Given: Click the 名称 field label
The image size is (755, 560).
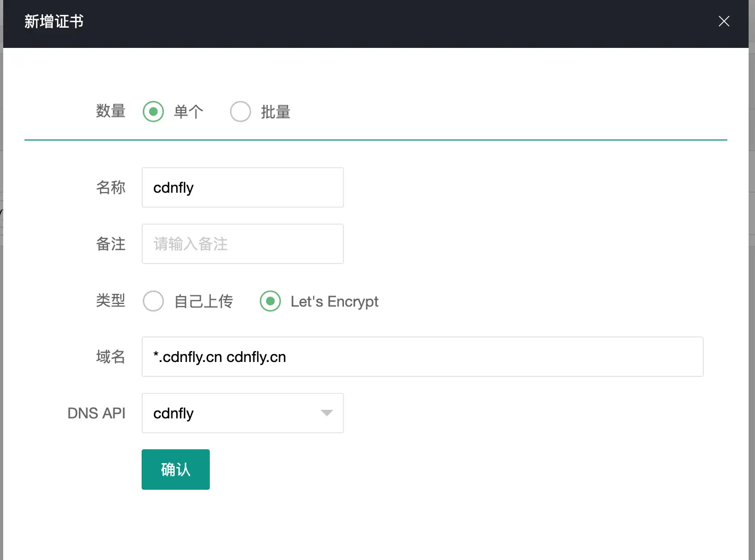Looking at the screenshot, I should click(x=110, y=187).
